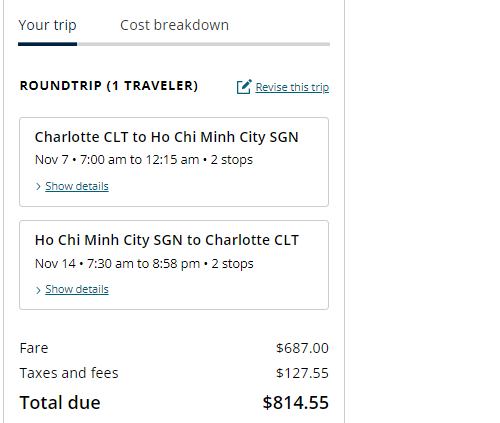The width and height of the screenshot is (500, 423).
Task: Click the chevron icon under Ho Chi Minh to Charlotte flight
Action: click(38, 290)
